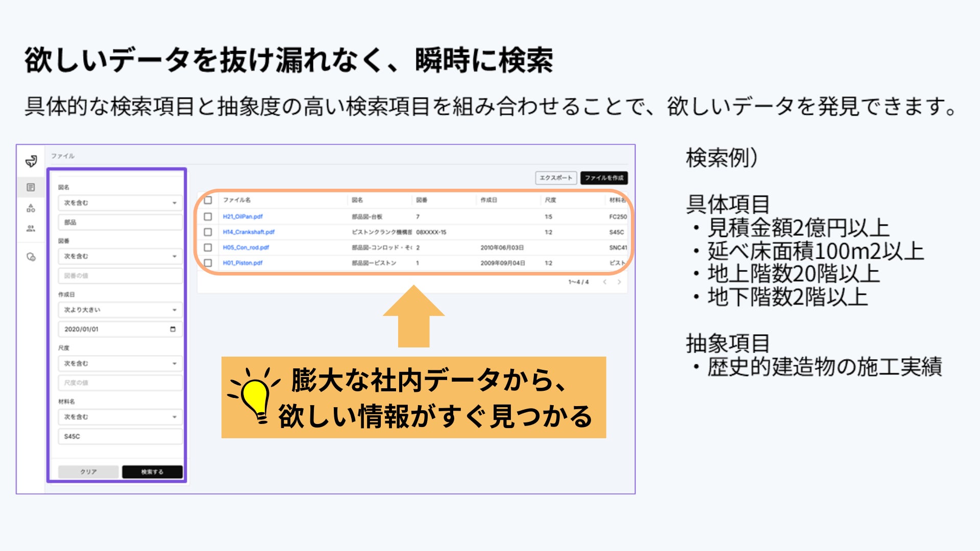980x551 pixels.
Task: Open the H14_Crankshaft.pdf file link
Action: 249,232
